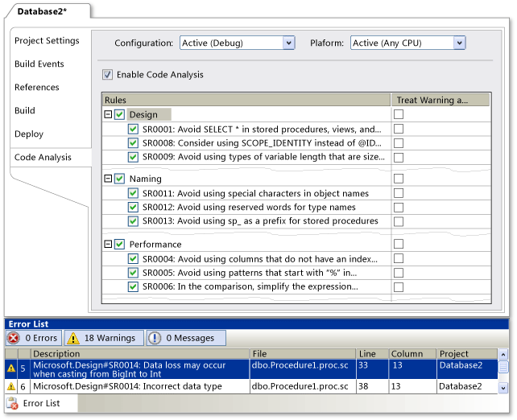Switch to the Build Events tab

39,64
